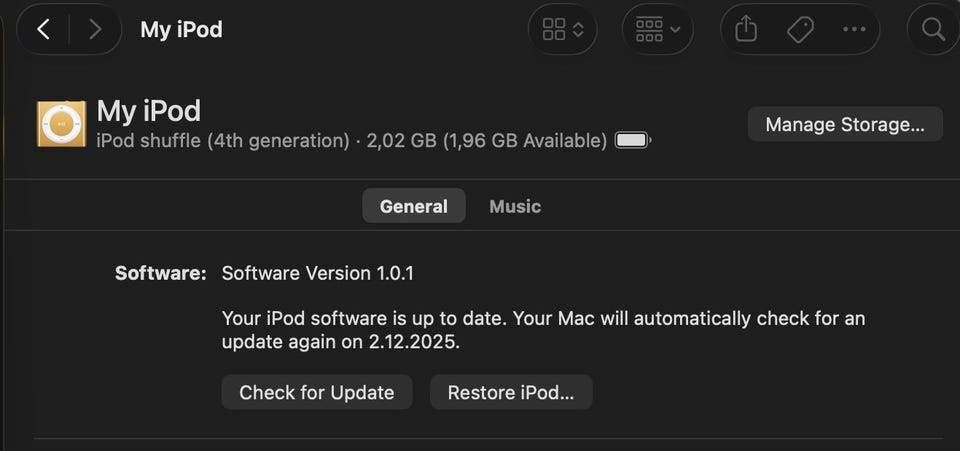Expand the group-by options dropdown

pos(657,30)
